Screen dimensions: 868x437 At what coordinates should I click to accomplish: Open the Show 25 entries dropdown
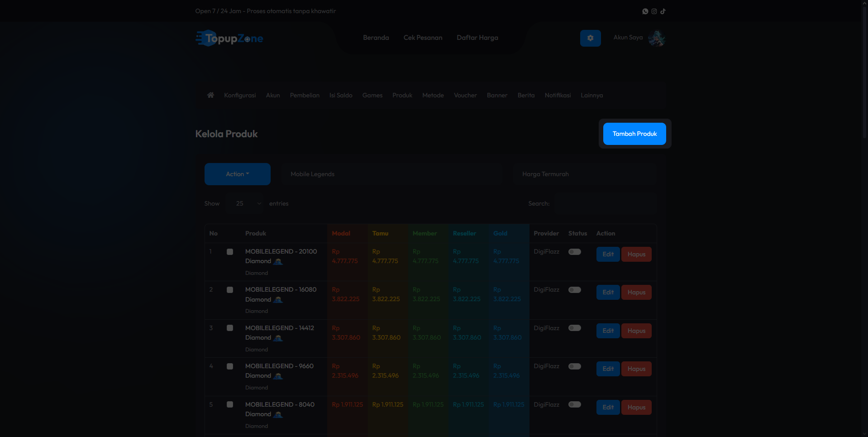tap(245, 203)
